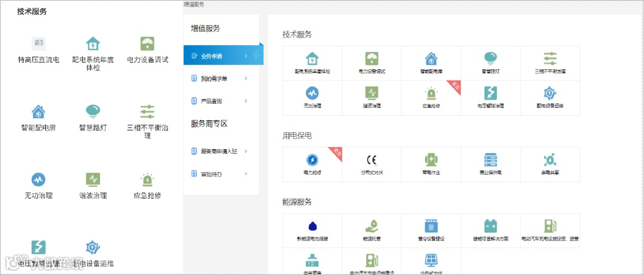Click document icon before 我的需求单
Screen dimensions: 644x275
194,78
